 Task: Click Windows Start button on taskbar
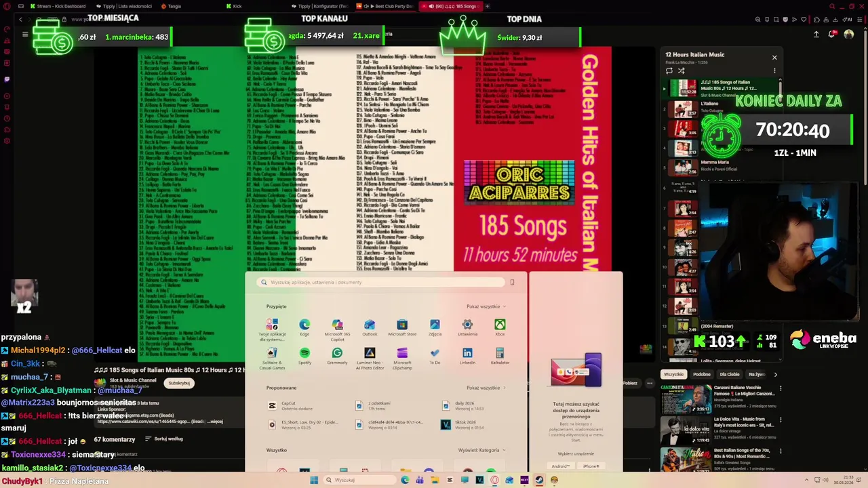click(314, 480)
